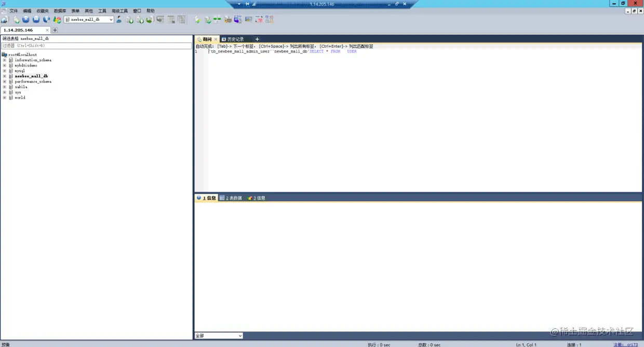Open a new query editor from the toolbar
Image resolution: width=644 pixels, height=347 pixels.
click(x=16, y=20)
